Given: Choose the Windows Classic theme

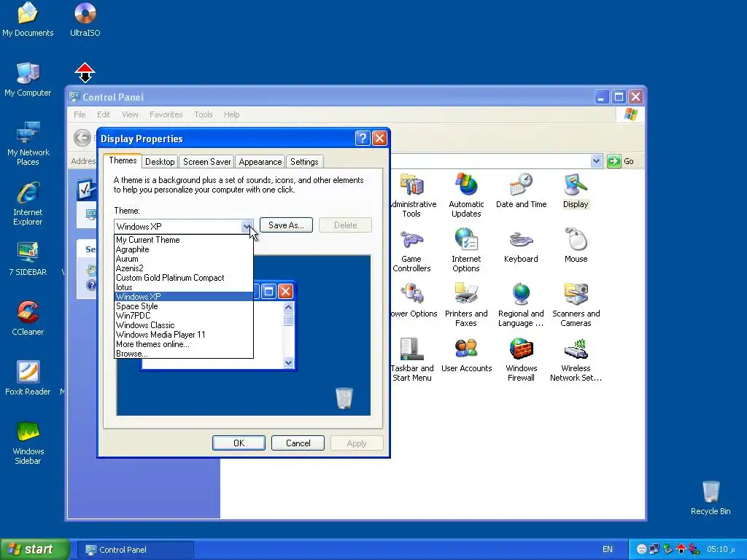Looking at the screenshot, I should tap(183, 325).
